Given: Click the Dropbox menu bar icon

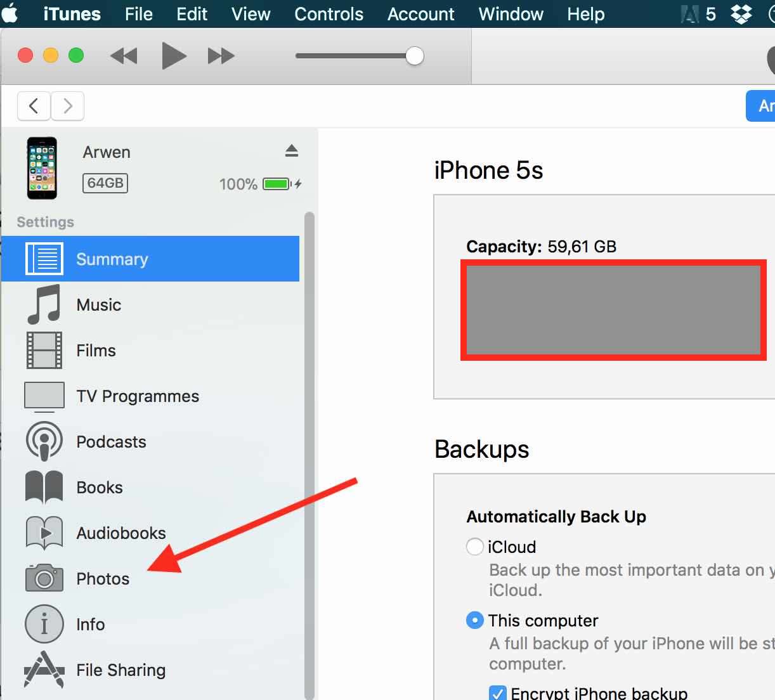Looking at the screenshot, I should pos(741,14).
